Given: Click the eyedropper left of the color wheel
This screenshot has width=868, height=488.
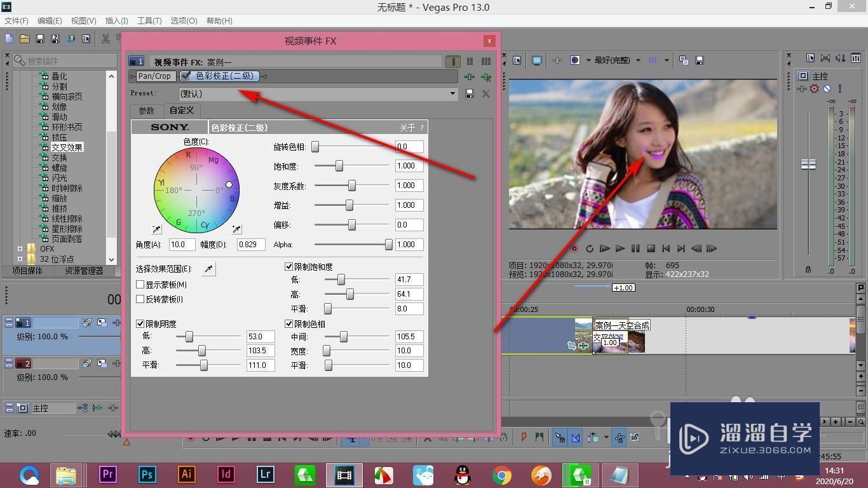Looking at the screenshot, I should (x=156, y=229).
